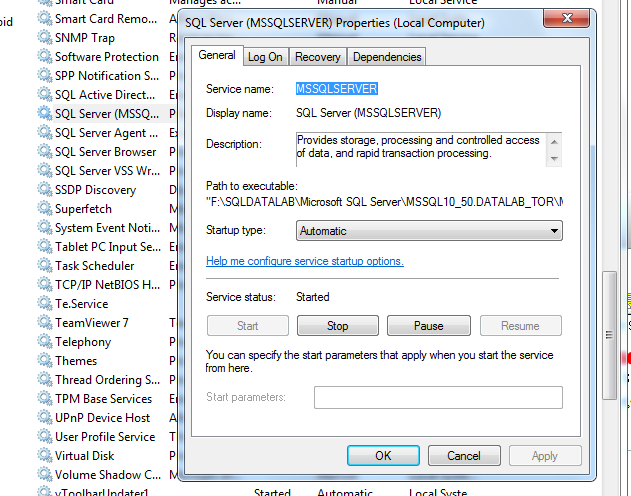Click the gear icon beside UPnP Device Host
Image resolution: width=631 pixels, height=496 pixels.
click(x=45, y=418)
